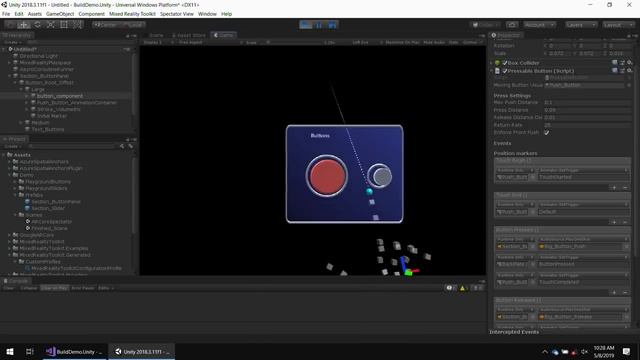The height and width of the screenshot is (360, 640).
Task: Switch to BuildDemo Visual Studio taskbar window
Action: pos(75,351)
